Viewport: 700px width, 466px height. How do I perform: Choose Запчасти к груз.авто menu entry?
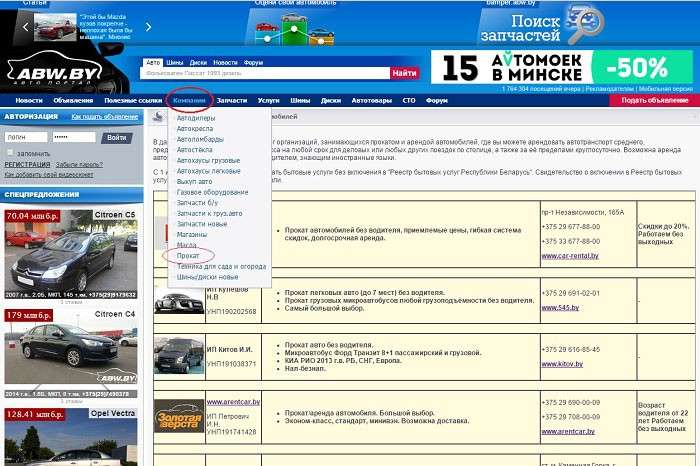pos(209,213)
